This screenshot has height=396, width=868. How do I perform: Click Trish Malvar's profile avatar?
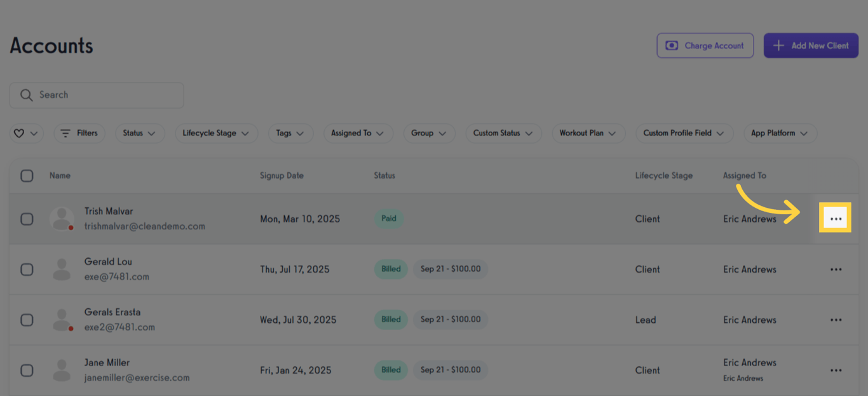coord(62,218)
